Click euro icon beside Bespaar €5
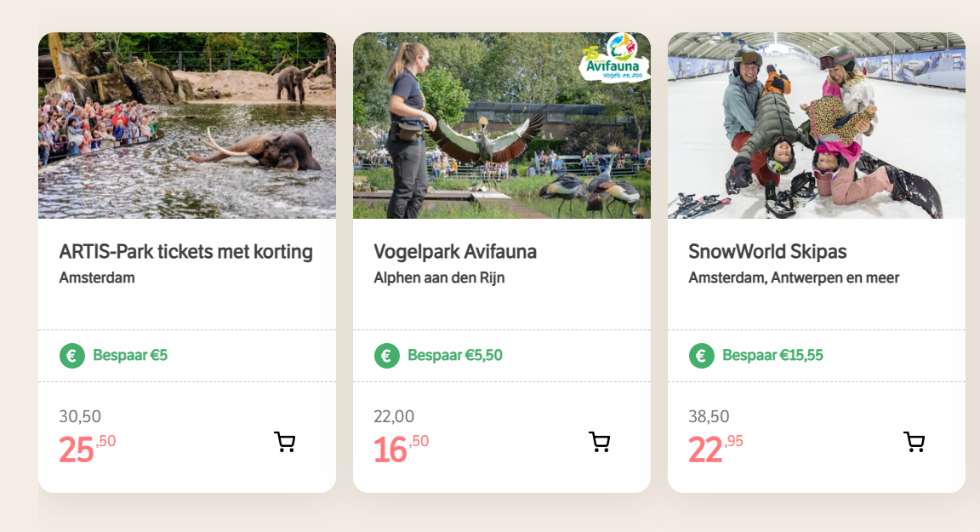This screenshot has height=532, width=980. point(72,356)
